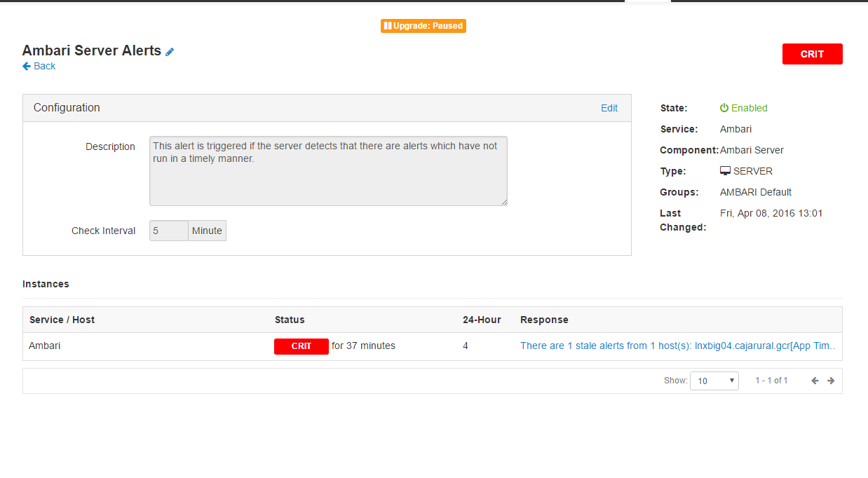Click the AMBARI Default group link
The image size is (868, 478).
click(755, 192)
